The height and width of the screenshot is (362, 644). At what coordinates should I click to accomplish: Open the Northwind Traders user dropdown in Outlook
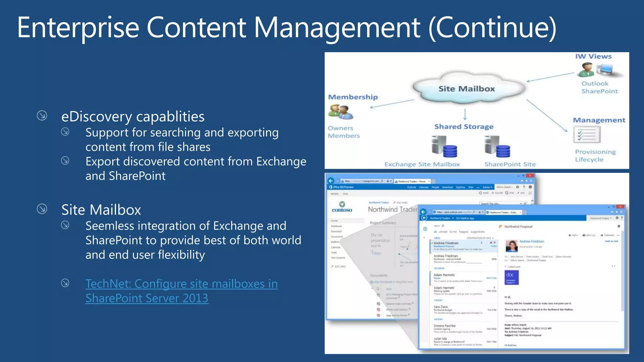tap(601, 218)
